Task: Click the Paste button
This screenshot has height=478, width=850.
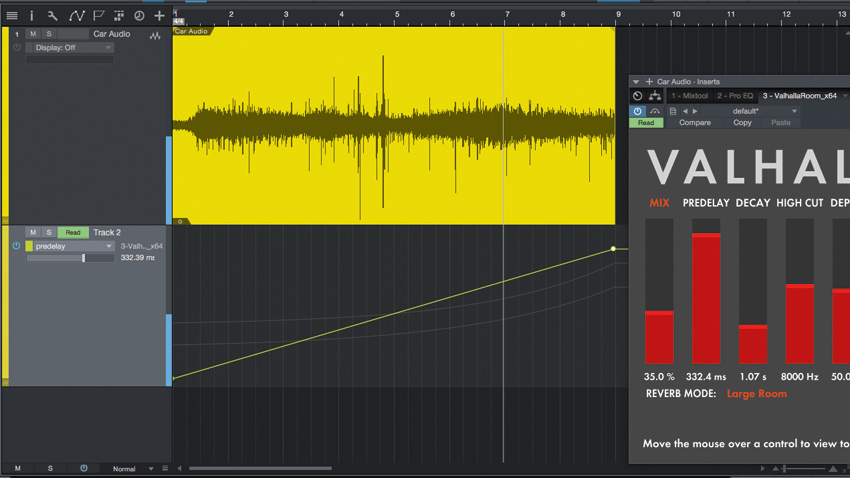Action: (781, 122)
